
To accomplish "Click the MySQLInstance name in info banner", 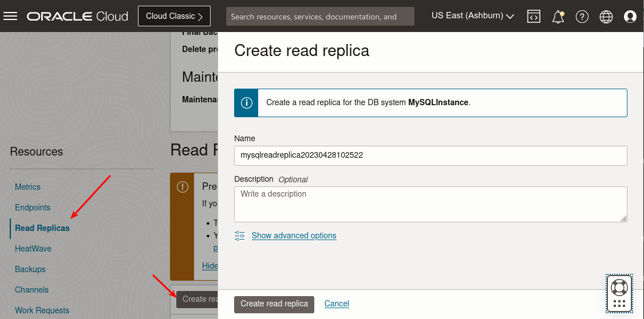I will [x=438, y=102].
